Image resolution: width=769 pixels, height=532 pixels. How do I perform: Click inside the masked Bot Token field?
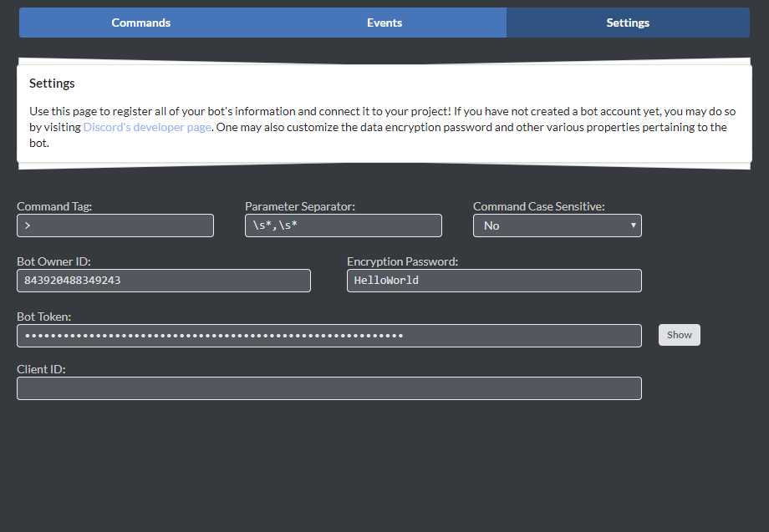[328, 336]
